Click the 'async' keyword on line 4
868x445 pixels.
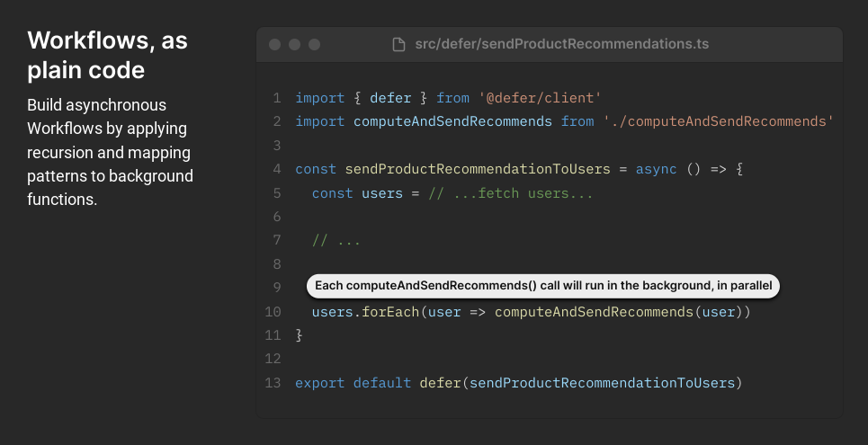[x=656, y=169]
